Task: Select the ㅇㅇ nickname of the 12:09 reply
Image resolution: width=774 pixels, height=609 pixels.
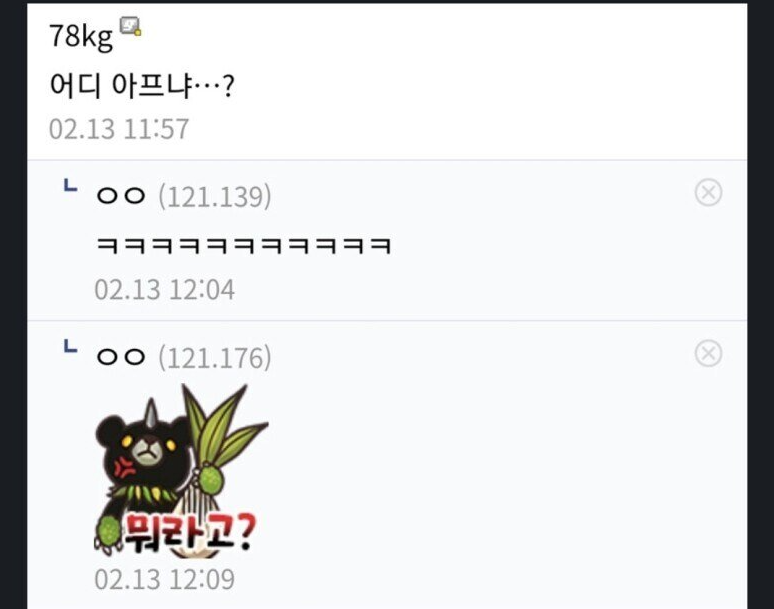Action: [x=121, y=357]
